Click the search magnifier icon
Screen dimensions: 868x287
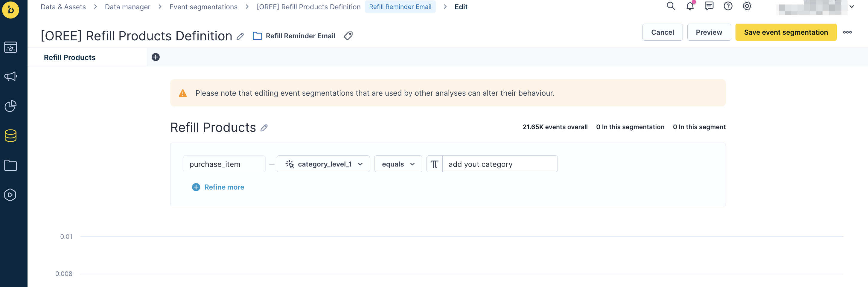coord(671,6)
